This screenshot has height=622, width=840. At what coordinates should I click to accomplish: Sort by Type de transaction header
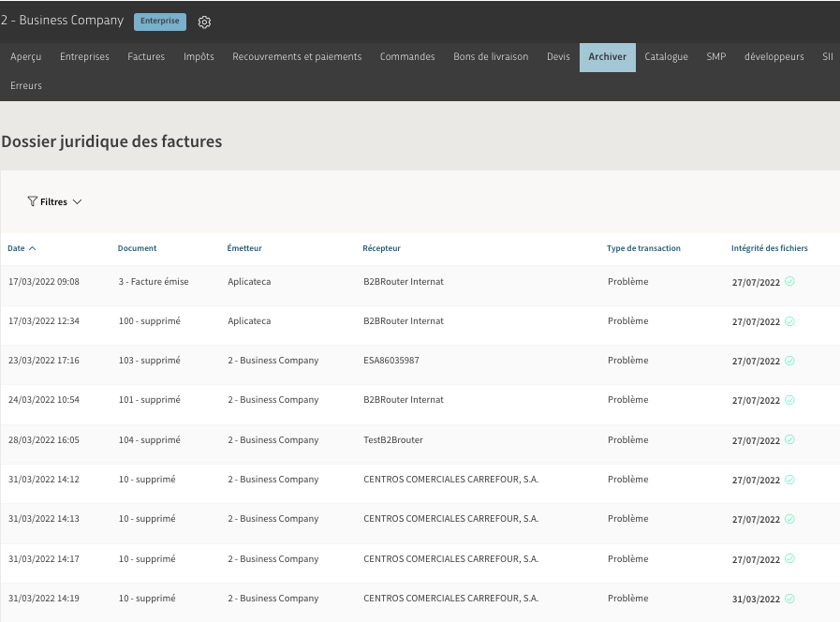643,248
